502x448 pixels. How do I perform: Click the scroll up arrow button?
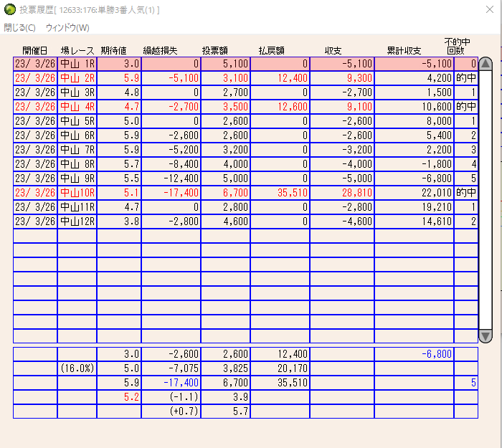[486, 64]
